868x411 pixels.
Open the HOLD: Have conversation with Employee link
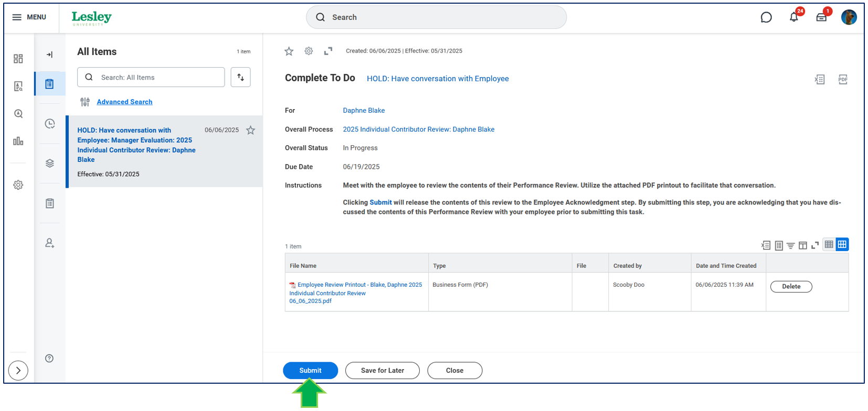pyautogui.click(x=438, y=79)
